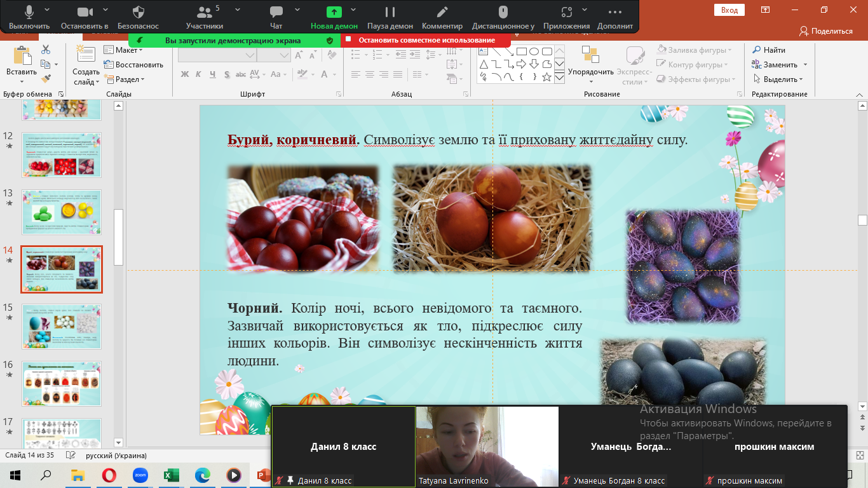Open Opera browser from taskbar

point(109,475)
